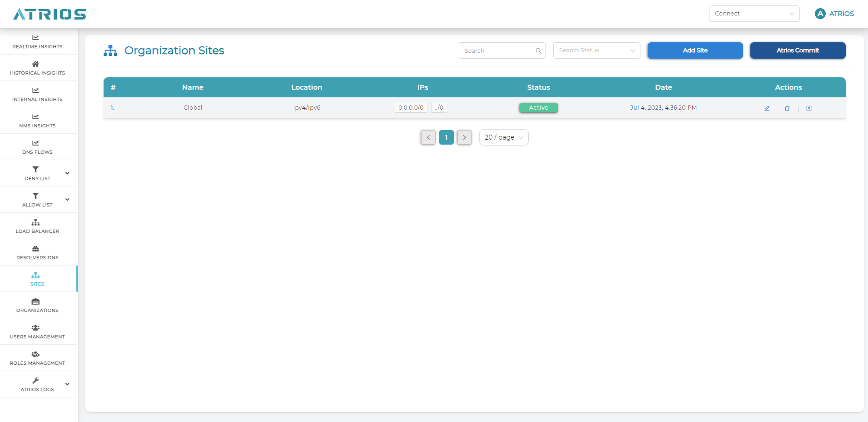Screen dimensions: 868x422
Task: Open the Search Status dropdown
Action: click(596, 50)
